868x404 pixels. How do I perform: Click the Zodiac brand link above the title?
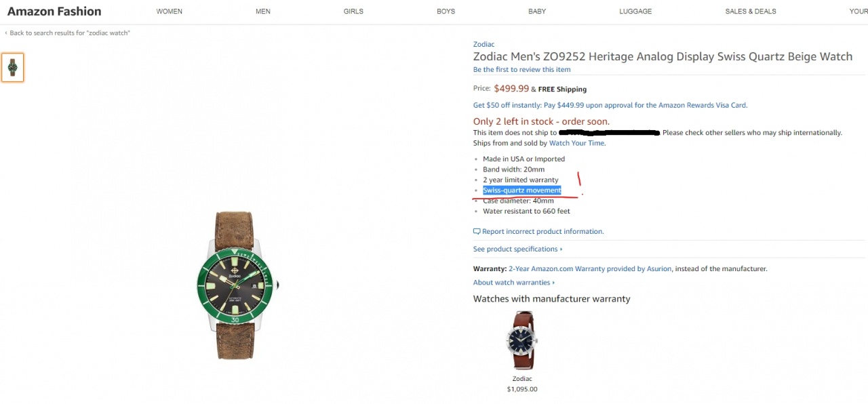click(x=484, y=45)
